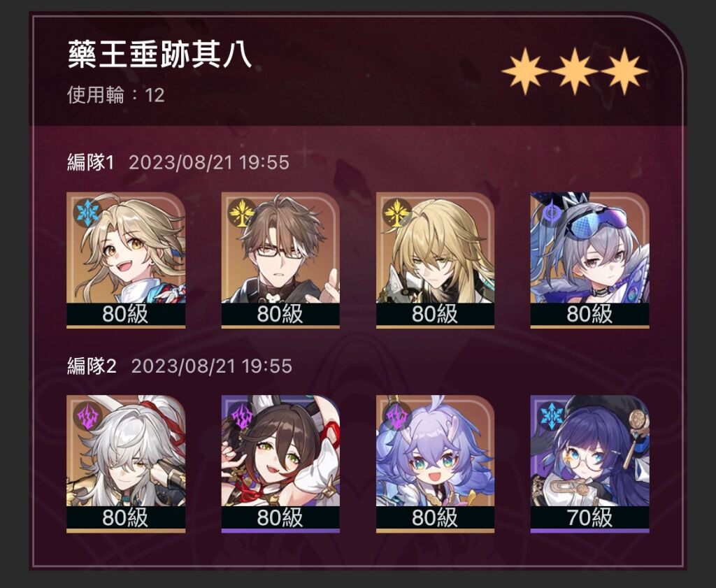Image resolution: width=716 pixels, height=588 pixels.
Task: Open Jing Yuan's white-haired portrait in team 2
Action: [126, 450]
